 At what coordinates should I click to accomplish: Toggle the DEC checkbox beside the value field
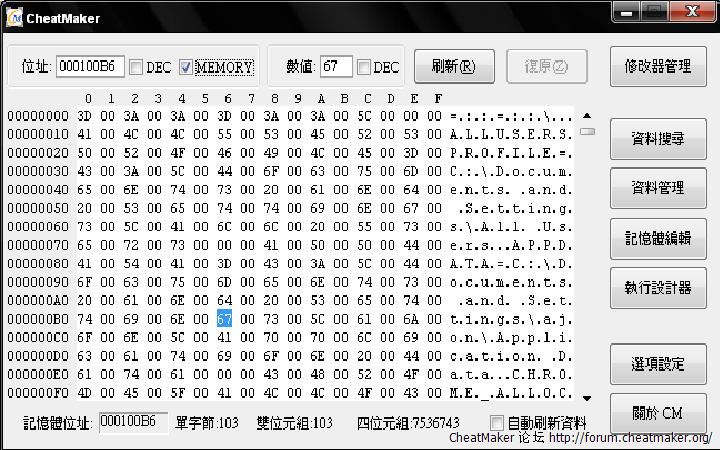(x=364, y=68)
